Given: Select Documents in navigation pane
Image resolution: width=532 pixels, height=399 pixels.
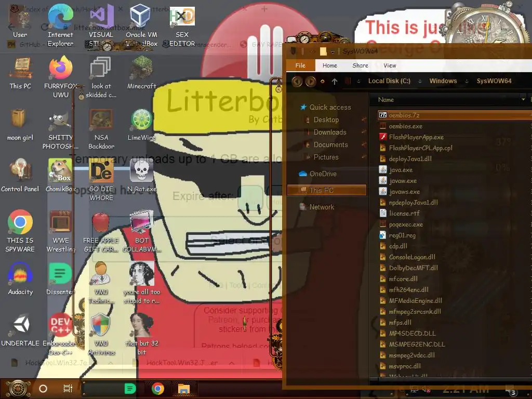Looking at the screenshot, I should pos(326,145).
